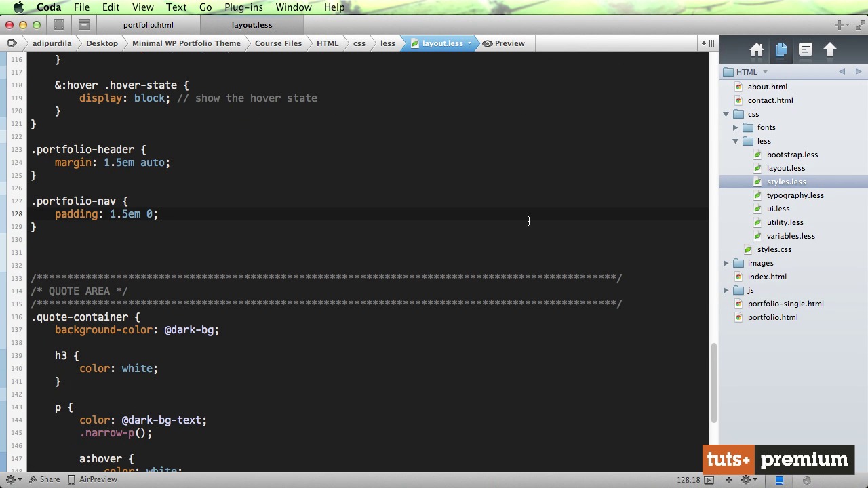The image size is (868, 488).
Task: Click the sidebar plus icon in status bar
Action: [729, 480]
